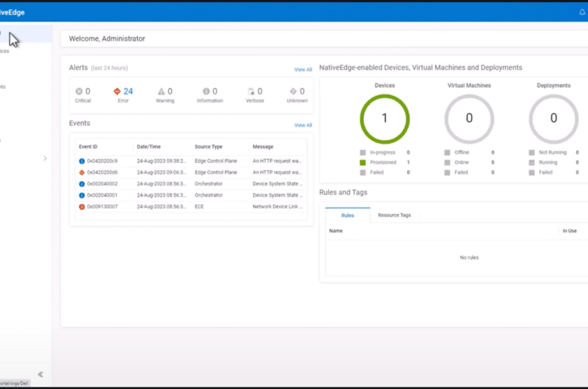Collapse the sidebar with double-chevron icon
This screenshot has height=389, width=588.
click(x=41, y=374)
